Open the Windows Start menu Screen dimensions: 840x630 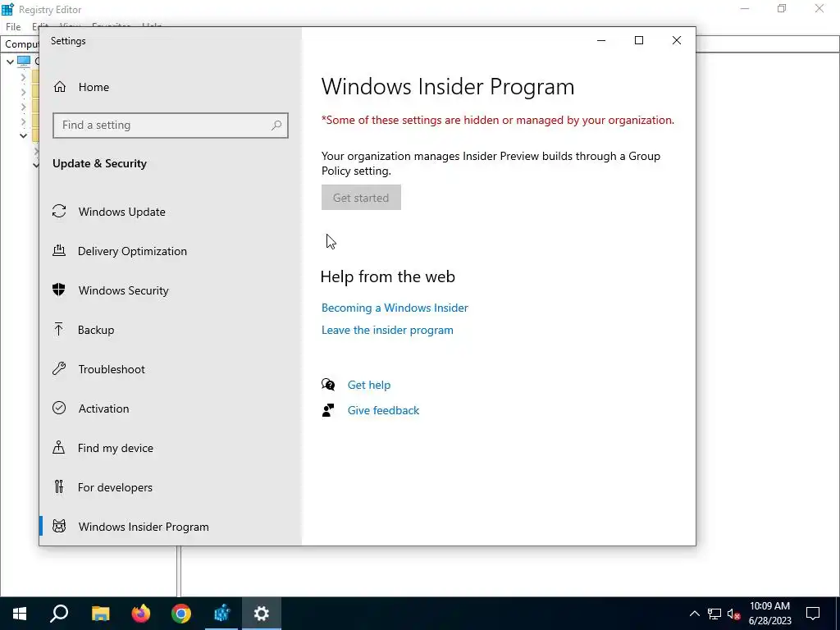20,614
